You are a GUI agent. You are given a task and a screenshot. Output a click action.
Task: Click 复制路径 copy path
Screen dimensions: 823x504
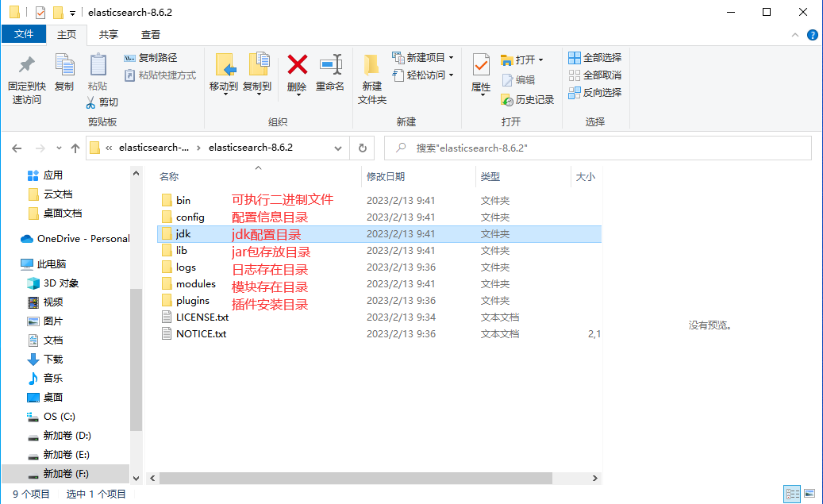(151, 58)
